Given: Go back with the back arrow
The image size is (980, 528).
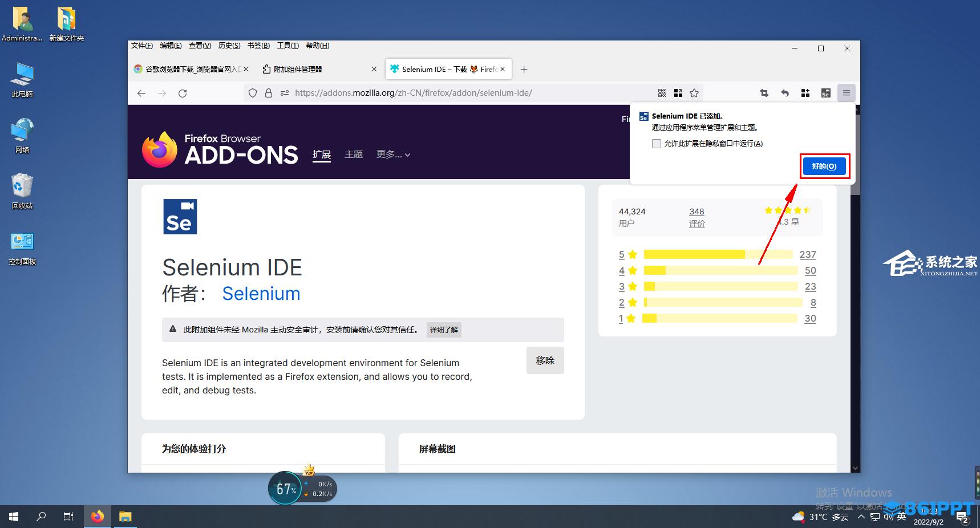Looking at the screenshot, I should point(141,93).
